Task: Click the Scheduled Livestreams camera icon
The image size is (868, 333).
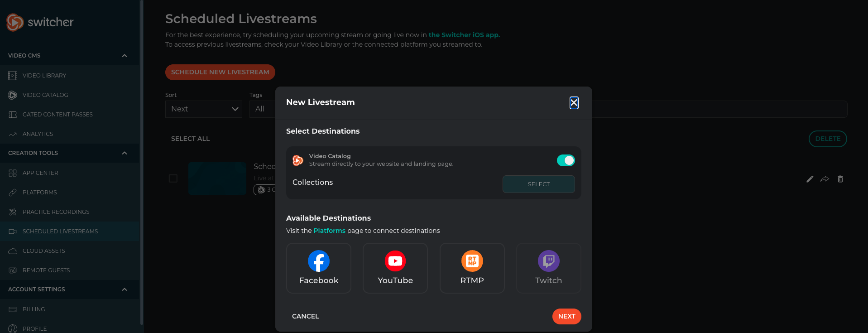Action: (13, 232)
